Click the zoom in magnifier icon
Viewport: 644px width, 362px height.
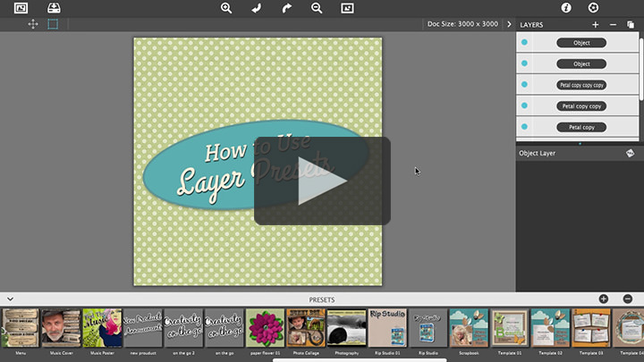point(226,8)
